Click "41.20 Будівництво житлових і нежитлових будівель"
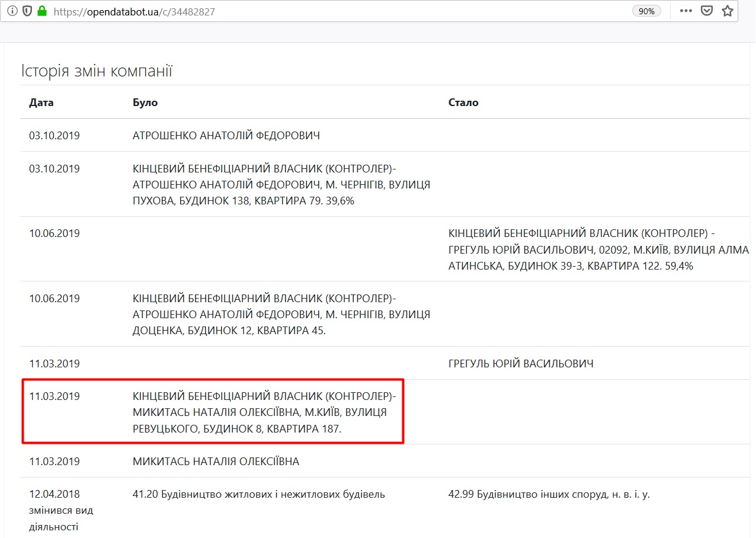 (x=259, y=494)
